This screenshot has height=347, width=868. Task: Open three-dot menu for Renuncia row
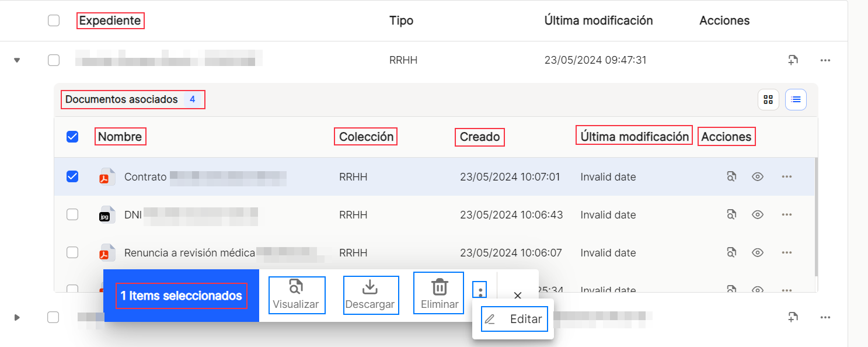787,252
